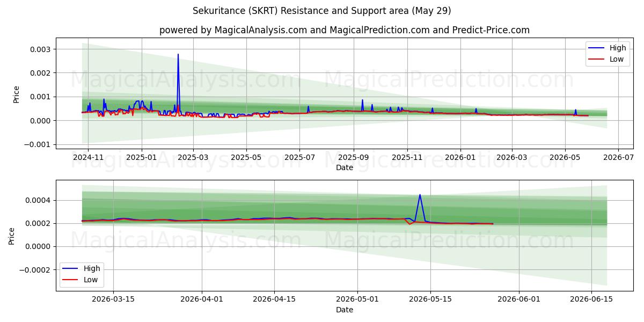Click the '0.0004' y-axis tick
This screenshot has width=644, height=322.
point(39,200)
